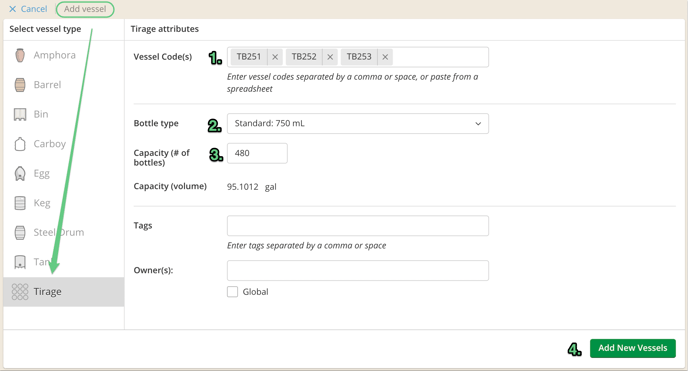Click the Cancel link
688x371 pixels.
pyautogui.click(x=34, y=9)
